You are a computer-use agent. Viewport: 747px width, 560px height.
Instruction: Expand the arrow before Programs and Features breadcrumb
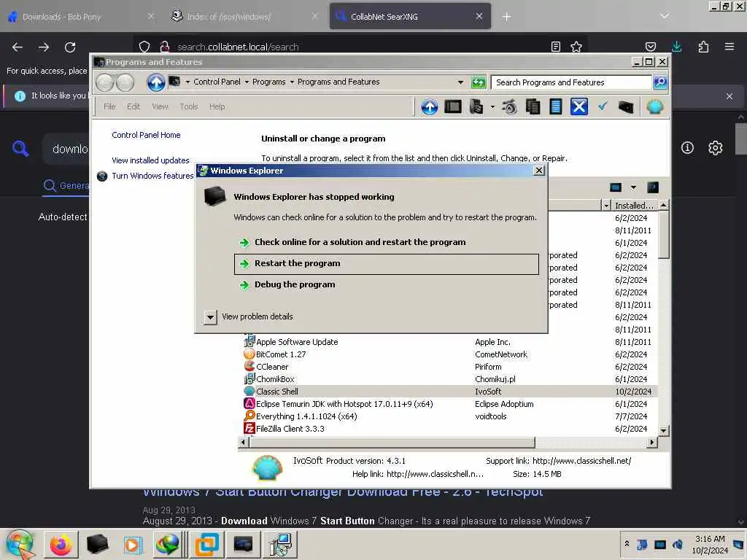pos(292,82)
